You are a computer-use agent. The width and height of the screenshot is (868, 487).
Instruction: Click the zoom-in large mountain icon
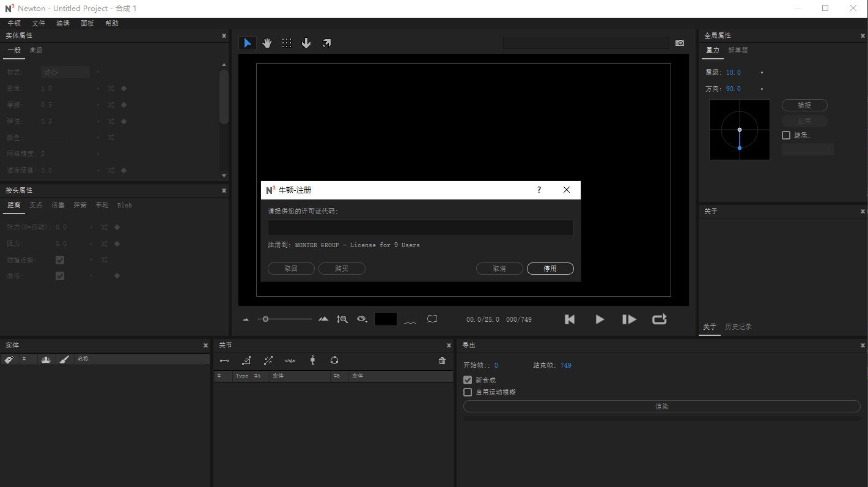point(324,319)
